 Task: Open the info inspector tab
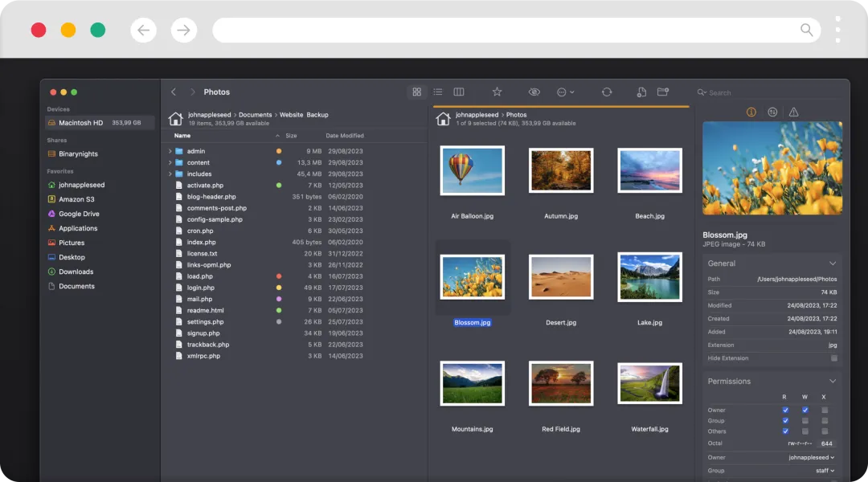751,112
